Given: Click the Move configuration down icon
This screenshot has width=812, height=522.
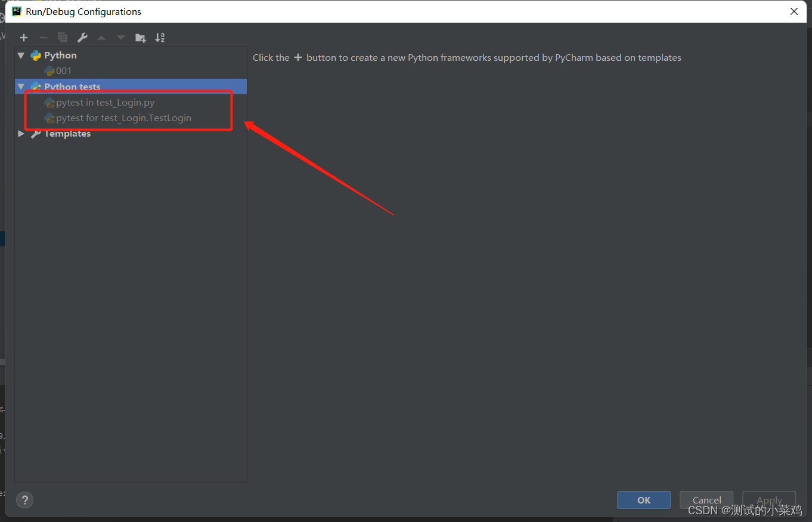Looking at the screenshot, I should 120,37.
